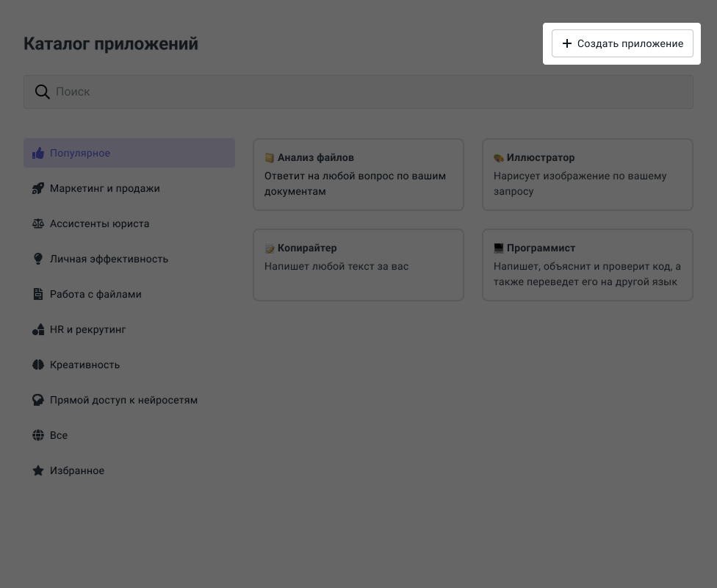This screenshot has width=717, height=588.
Task: Open the Иллюстратор app card
Action: pos(588,175)
